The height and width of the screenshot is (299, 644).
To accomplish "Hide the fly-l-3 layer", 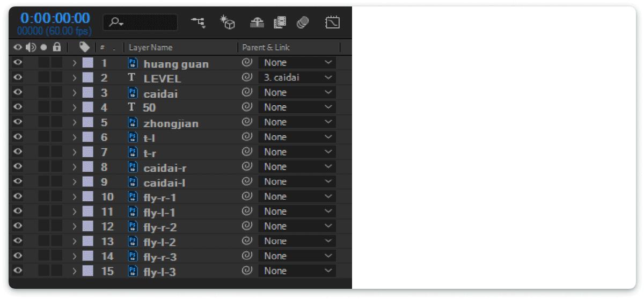I will click(x=18, y=271).
